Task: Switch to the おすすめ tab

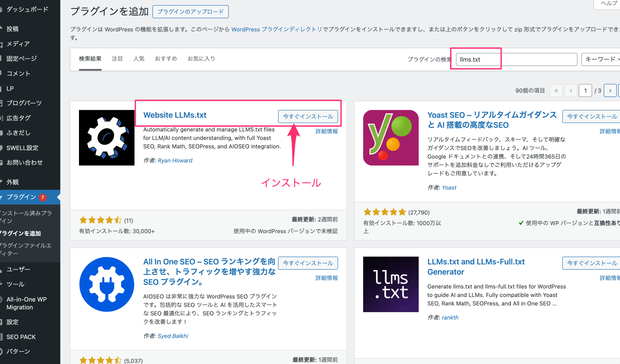Action: pyautogui.click(x=166, y=59)
